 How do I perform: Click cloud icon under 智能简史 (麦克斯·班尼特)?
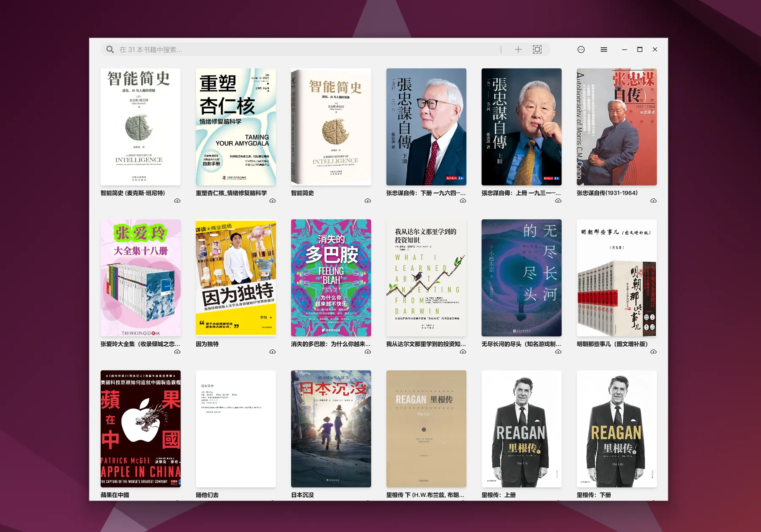(177, 201)
